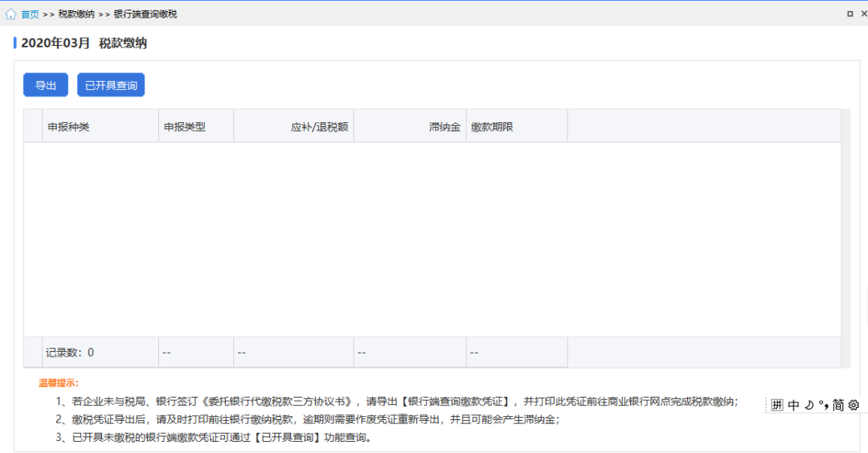The image size is (868, 453).
Task: Click 2020年03月 税款缴纳 title
Action: click(x=84, y=43)
